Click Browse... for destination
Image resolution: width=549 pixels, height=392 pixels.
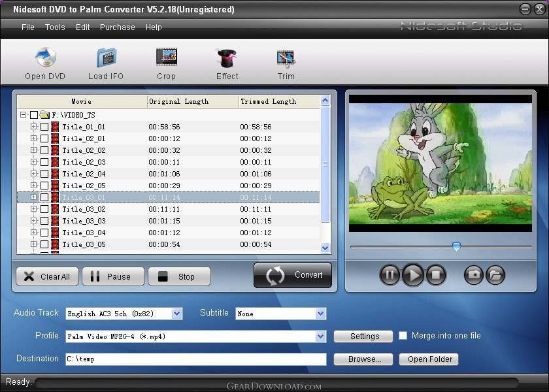click(363, 359)
